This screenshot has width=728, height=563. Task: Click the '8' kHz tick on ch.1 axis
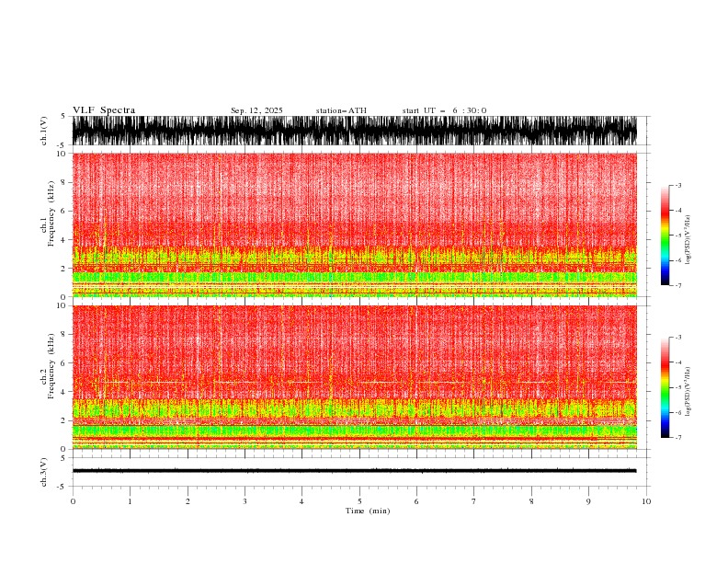(63, 182)
